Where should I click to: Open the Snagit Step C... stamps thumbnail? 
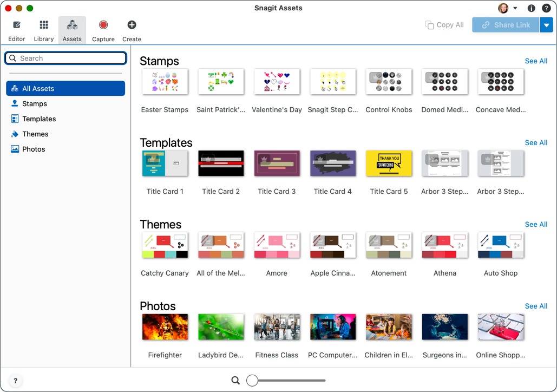[333, 82]
